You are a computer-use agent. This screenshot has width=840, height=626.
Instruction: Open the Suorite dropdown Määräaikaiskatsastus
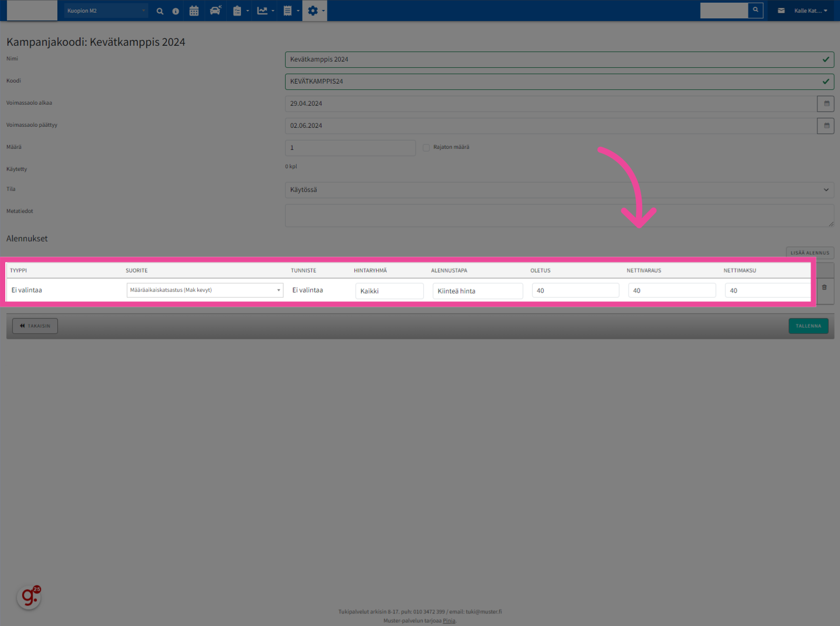205,290
